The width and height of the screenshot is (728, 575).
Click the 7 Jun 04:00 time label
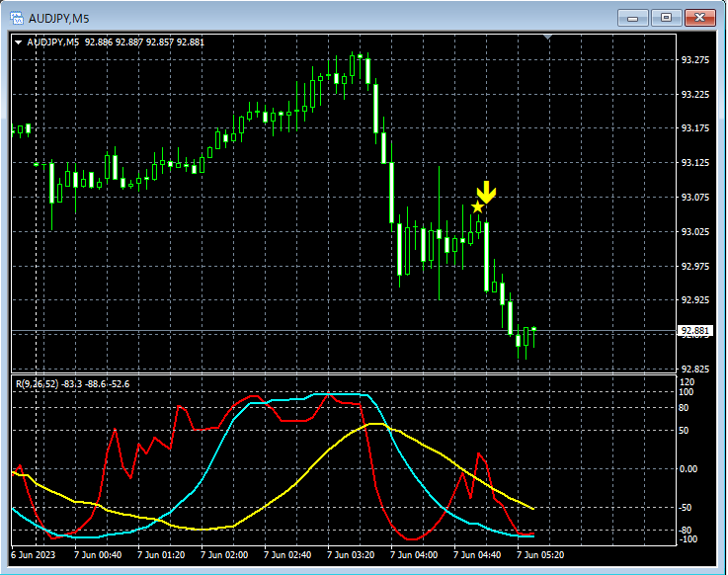pos(414,555)
